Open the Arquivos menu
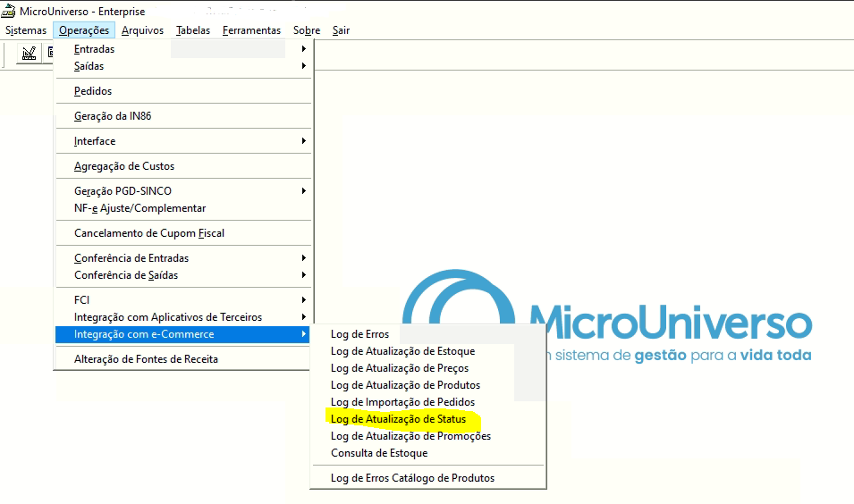The image size is (854, 504). pos(142,30)
